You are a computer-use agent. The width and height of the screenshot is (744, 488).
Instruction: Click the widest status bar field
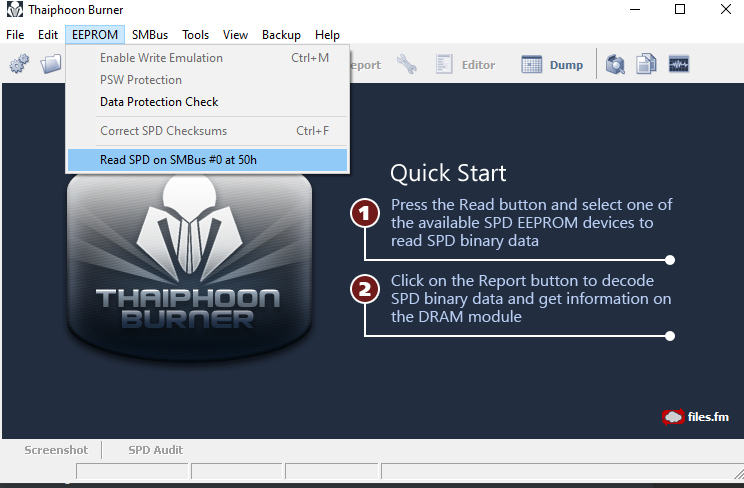tap(562, 471)
